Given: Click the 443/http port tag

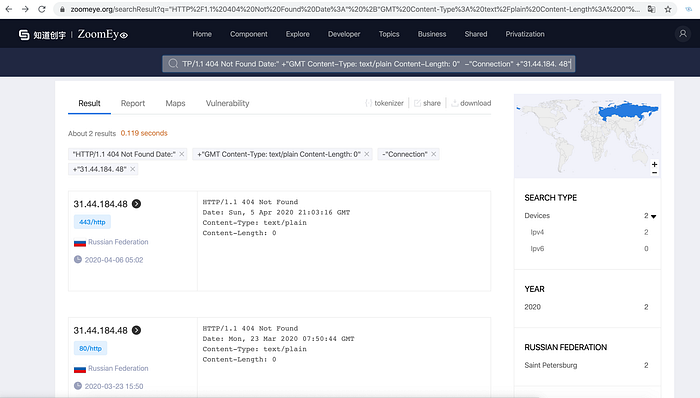Looking at the screenshot, I should [92, 222].
